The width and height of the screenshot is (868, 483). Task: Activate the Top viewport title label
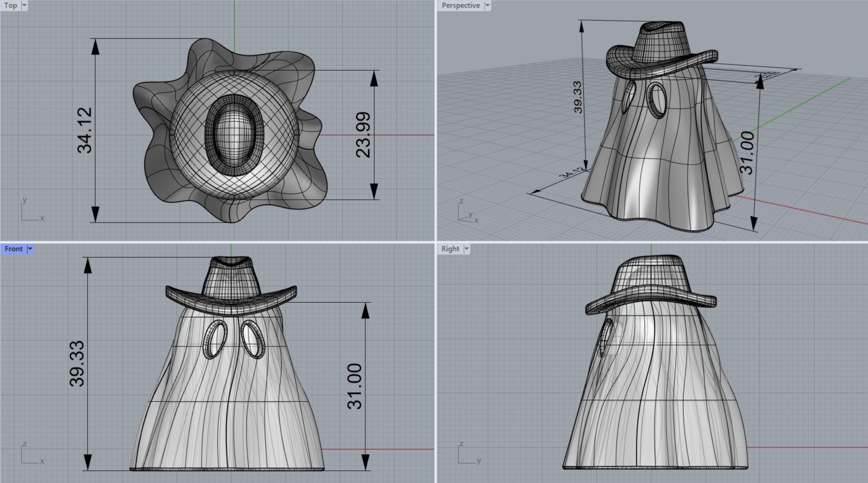[11, 5]
